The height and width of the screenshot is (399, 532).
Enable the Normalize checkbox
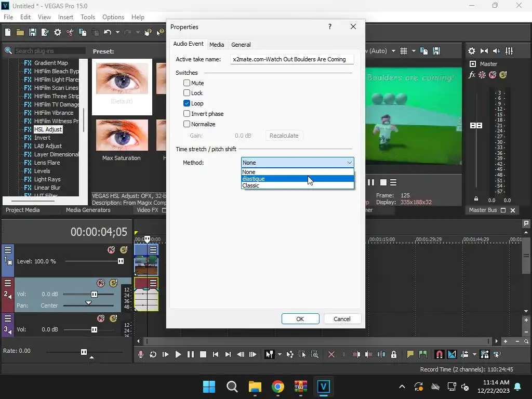click(187, 124)
